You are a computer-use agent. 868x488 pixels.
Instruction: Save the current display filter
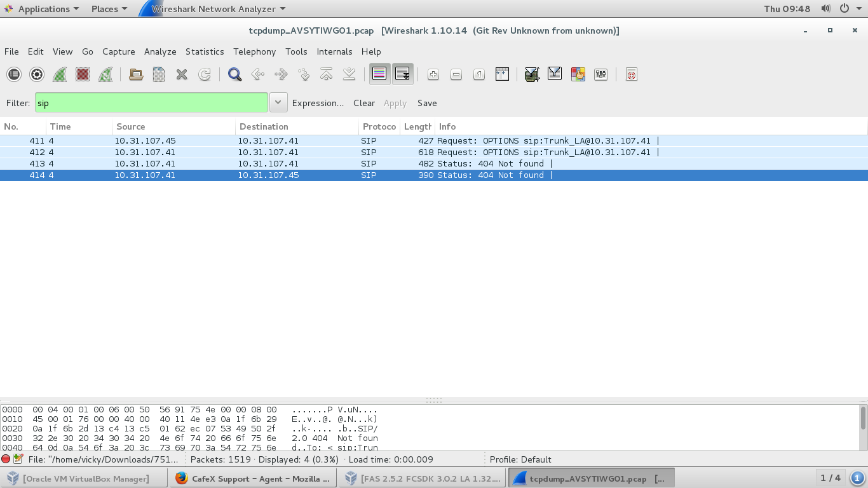(427, 103)
